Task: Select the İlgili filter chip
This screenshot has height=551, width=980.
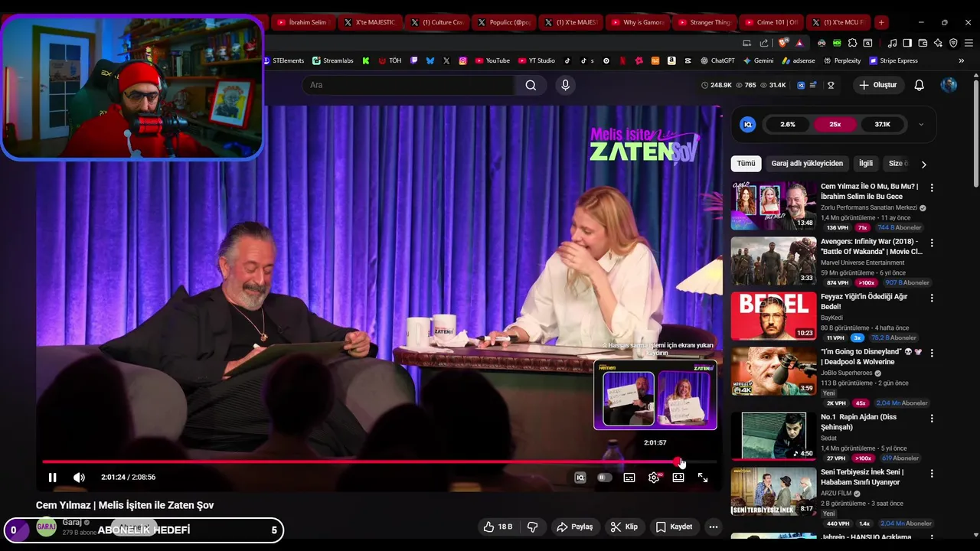Action: (x=866, y=163)
